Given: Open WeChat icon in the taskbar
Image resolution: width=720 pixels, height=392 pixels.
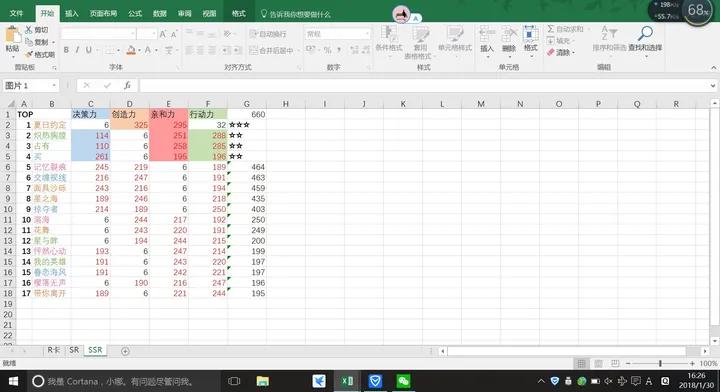Looking at the screenshot, I should click(x=403, y=381).
